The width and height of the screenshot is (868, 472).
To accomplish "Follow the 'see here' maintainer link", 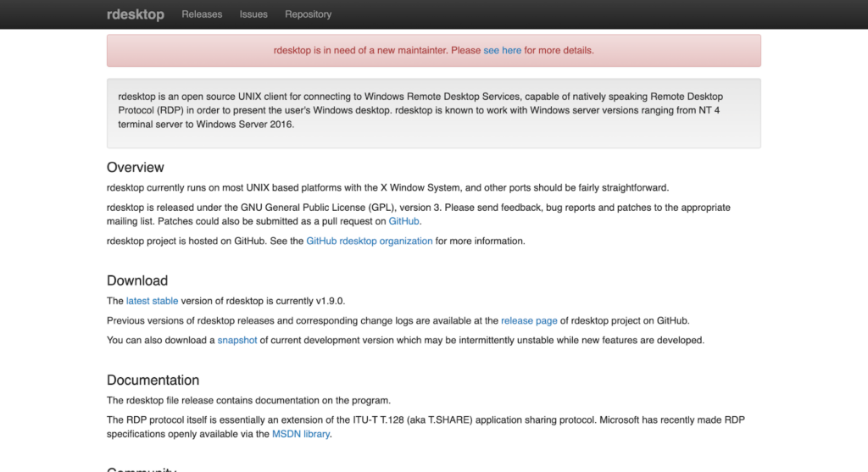I will [x=502, y=51].
